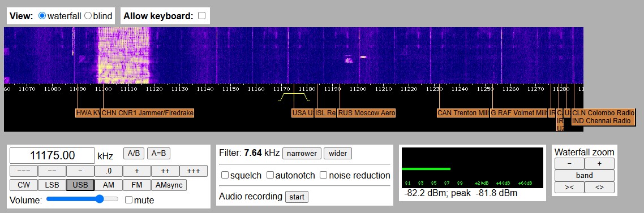Click the frequency input field
Screen dimensions: 644x213
(52, 155)
